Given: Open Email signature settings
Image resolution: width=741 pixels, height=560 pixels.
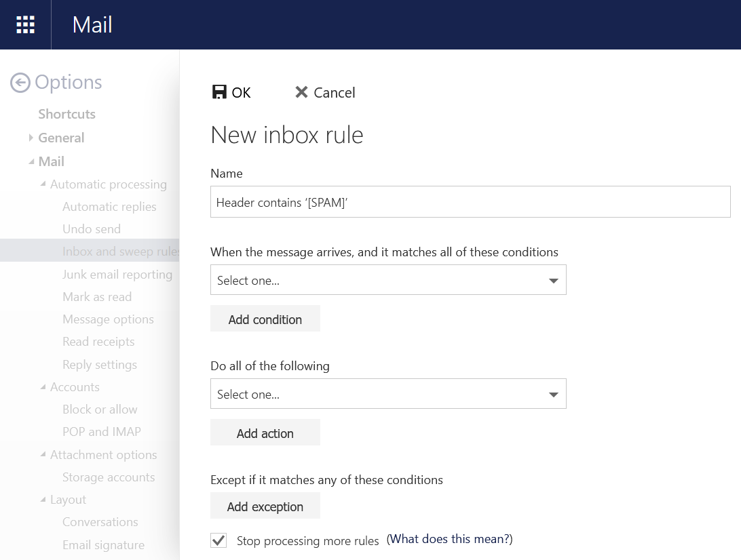Looking at the screenshot, I should pyautogui.click(x=103, y=545).
